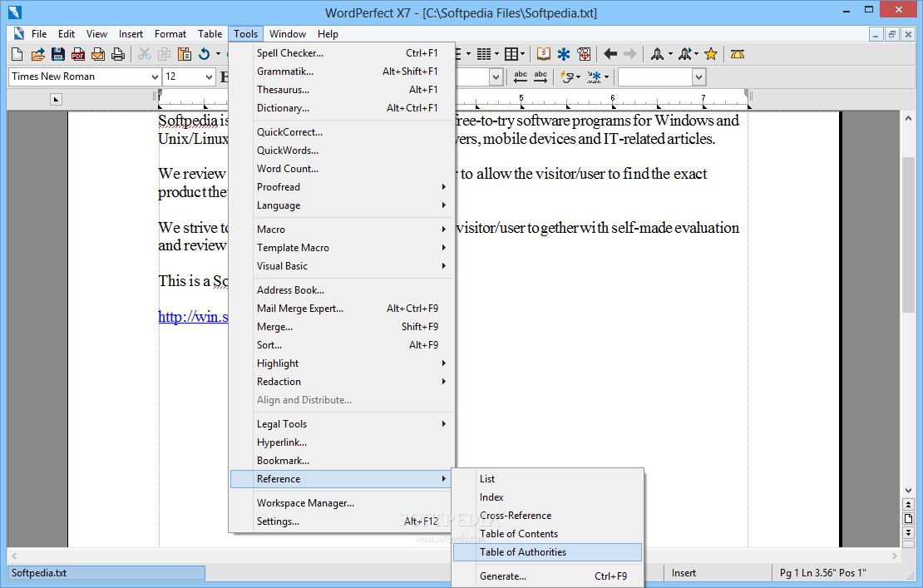This screenshot has height=588, width=923.
Task: Open the Legal Tools submenu
Action: pyautogui.click(x=342, y=424)
